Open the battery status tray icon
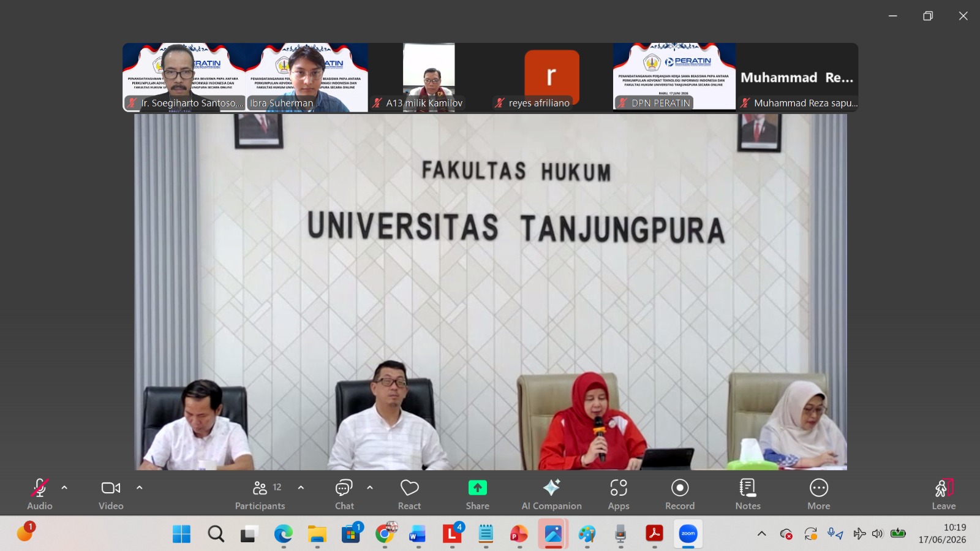Image resolution: width=980 pixels, height=551 pixels. (898, 533)
